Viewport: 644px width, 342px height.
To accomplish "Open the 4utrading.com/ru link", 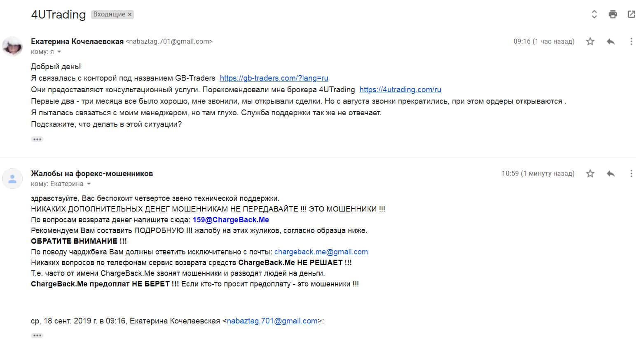I will click(400, 90).
